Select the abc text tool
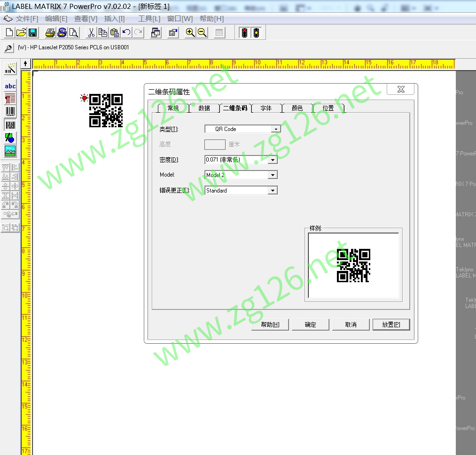476x455 pixels. pos(10,86)
